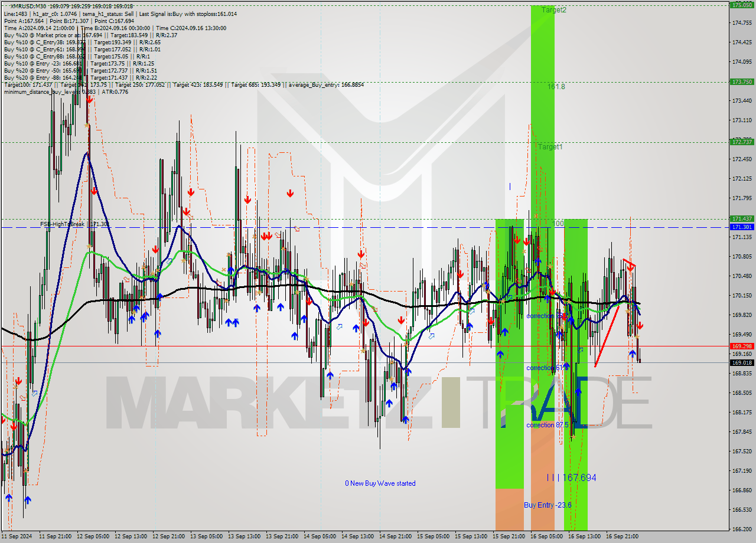756x543 pixels.
Task: Click the '12 Sep 05:00' time axis label
Action: tap(93, 537)
